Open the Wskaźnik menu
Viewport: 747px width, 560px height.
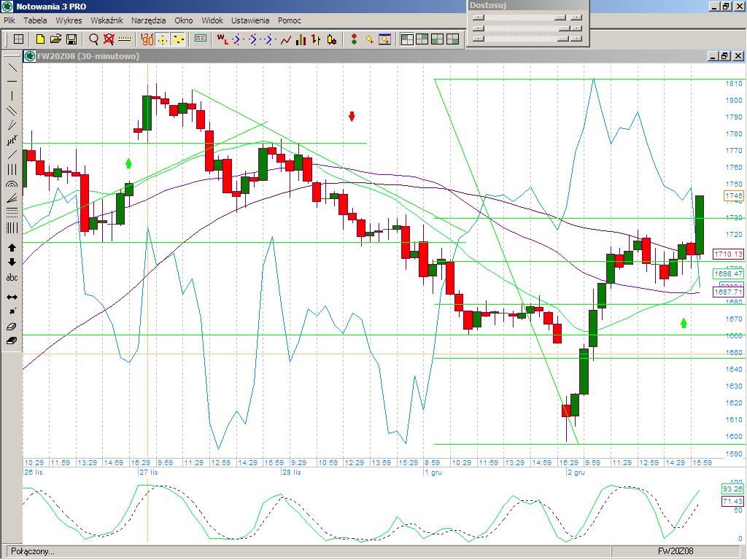pos(107,20)
